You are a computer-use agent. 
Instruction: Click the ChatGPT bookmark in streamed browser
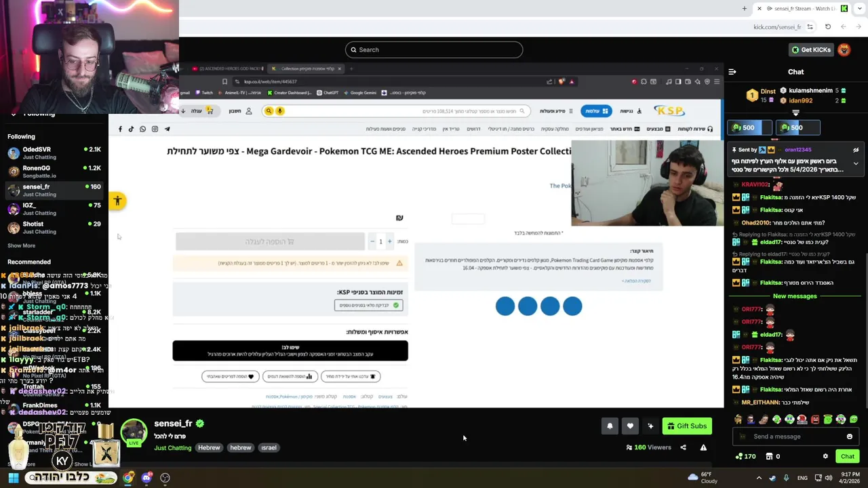tap(328, 93)
